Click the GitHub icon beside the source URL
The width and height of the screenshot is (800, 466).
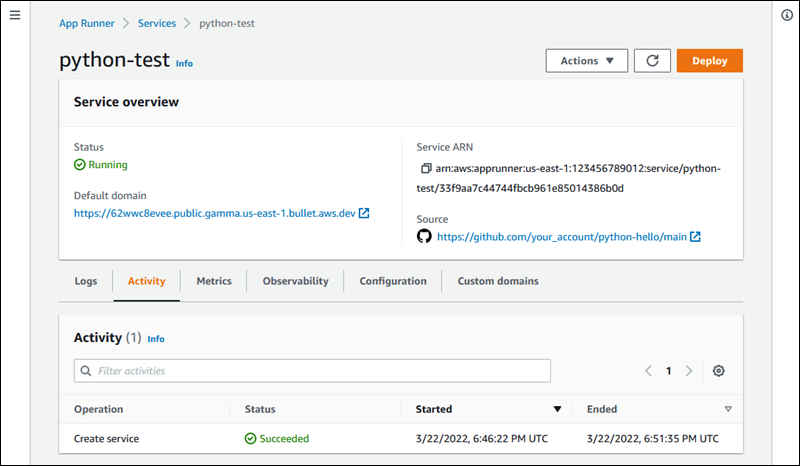pyautogui.click(x=424, y=237)
